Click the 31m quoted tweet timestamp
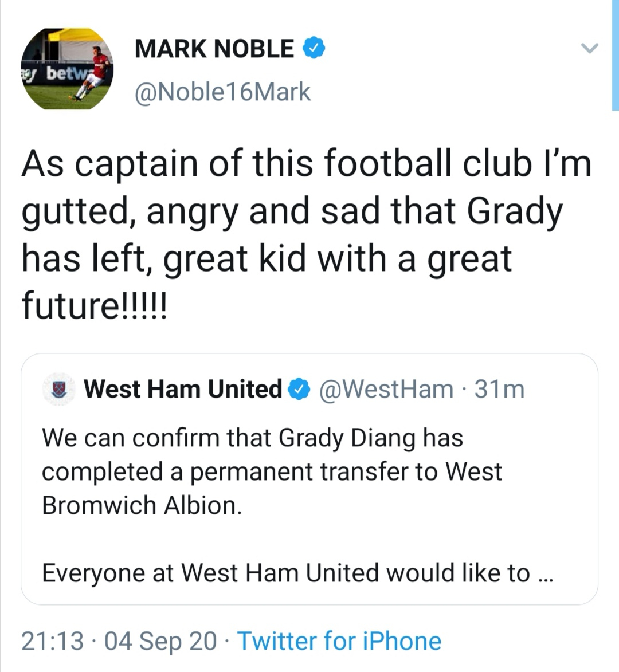 tap(500, 390)
